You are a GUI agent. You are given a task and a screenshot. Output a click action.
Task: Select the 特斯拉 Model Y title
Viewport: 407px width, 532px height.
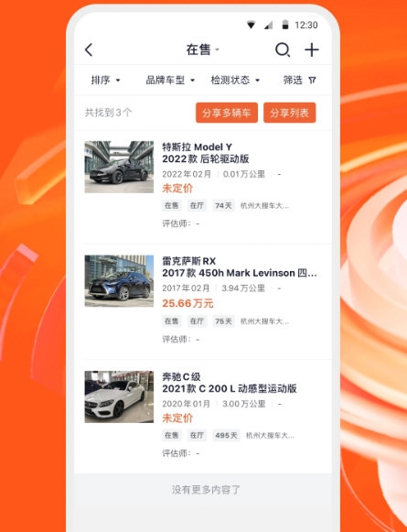pyautogui.click(x=198, y=147)
